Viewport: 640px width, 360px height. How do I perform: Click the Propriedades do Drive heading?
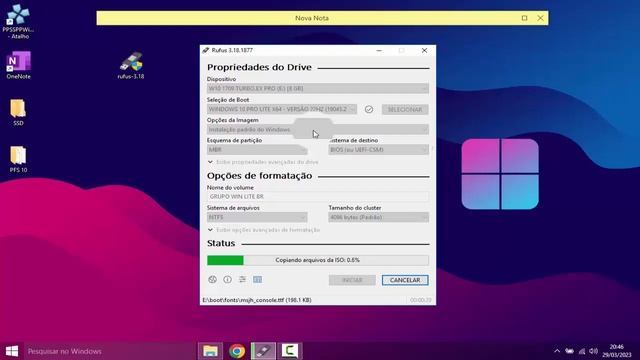pos(259,67)
